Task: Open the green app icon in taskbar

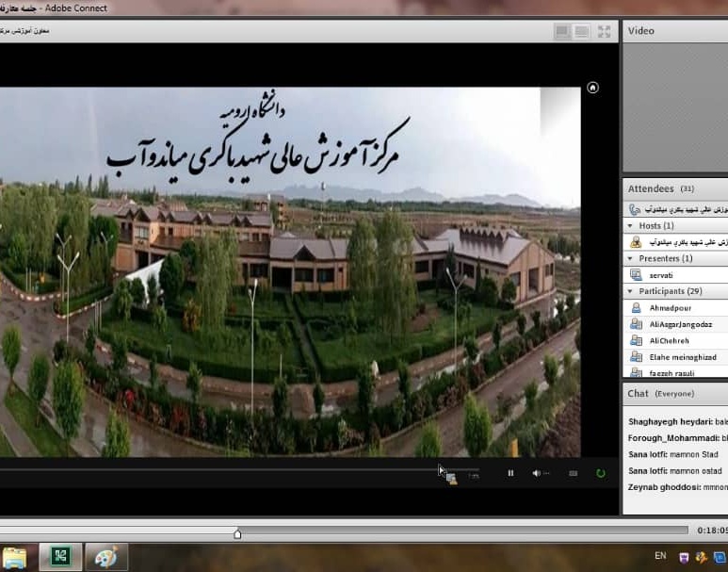Action: pyautogui.click(x=60, y=557)
